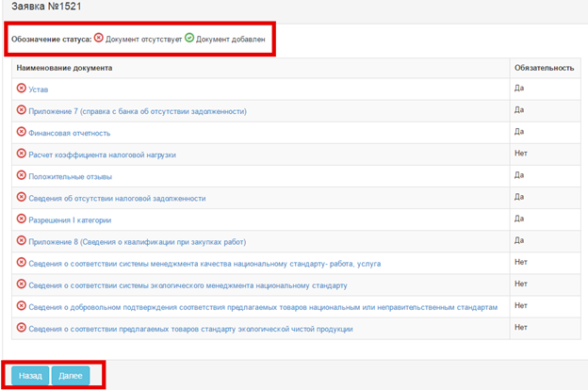This screenshot has width=588, height=390.
Task: Click status icon for добровольном подтверждении соответствия row
Action: 22,305
